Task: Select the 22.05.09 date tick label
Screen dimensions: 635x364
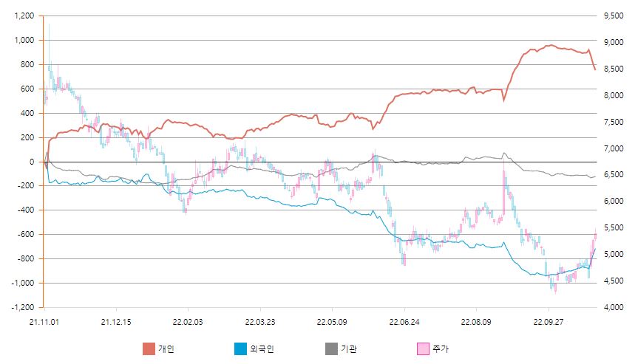Action: [331, 322]
